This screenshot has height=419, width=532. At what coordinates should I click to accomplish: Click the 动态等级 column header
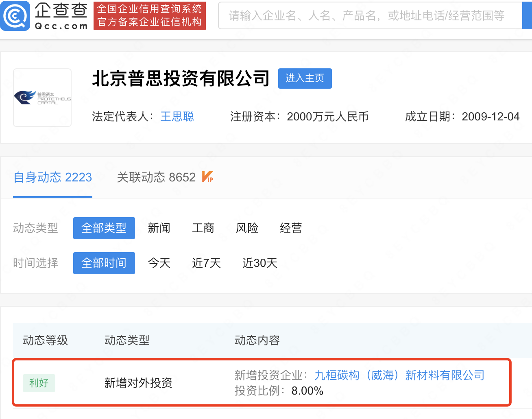pyautogui.click(x=46, y=340)
